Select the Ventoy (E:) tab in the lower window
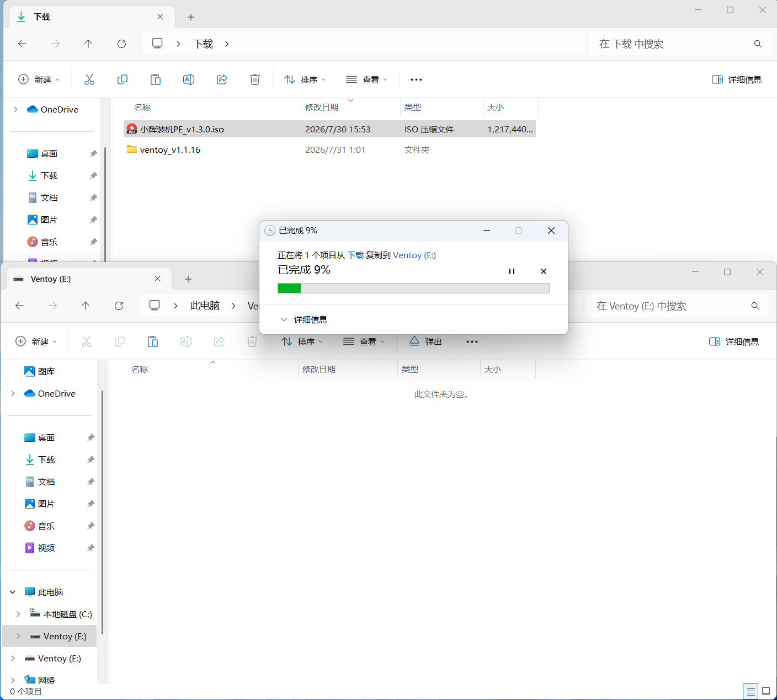This screenshot has width=777, height=700. coord(89,279)
